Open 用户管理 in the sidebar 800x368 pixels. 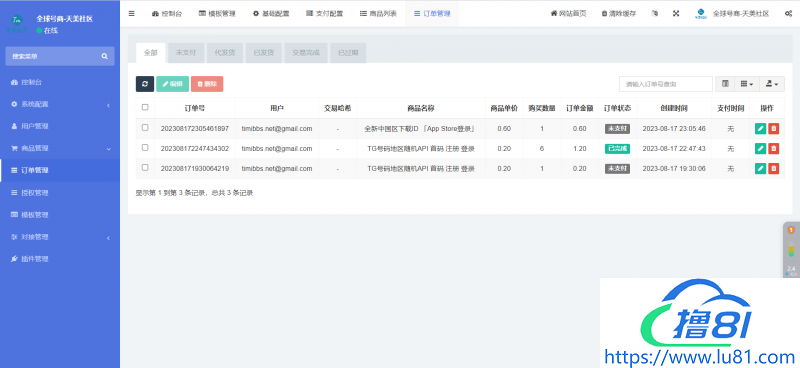60,126
